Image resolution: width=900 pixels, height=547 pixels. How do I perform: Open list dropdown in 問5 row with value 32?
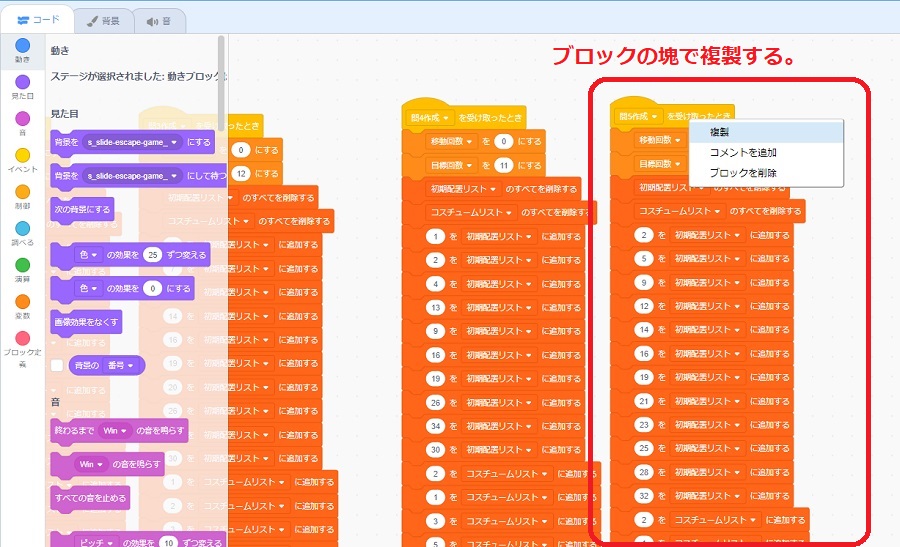tap(707, 496)
